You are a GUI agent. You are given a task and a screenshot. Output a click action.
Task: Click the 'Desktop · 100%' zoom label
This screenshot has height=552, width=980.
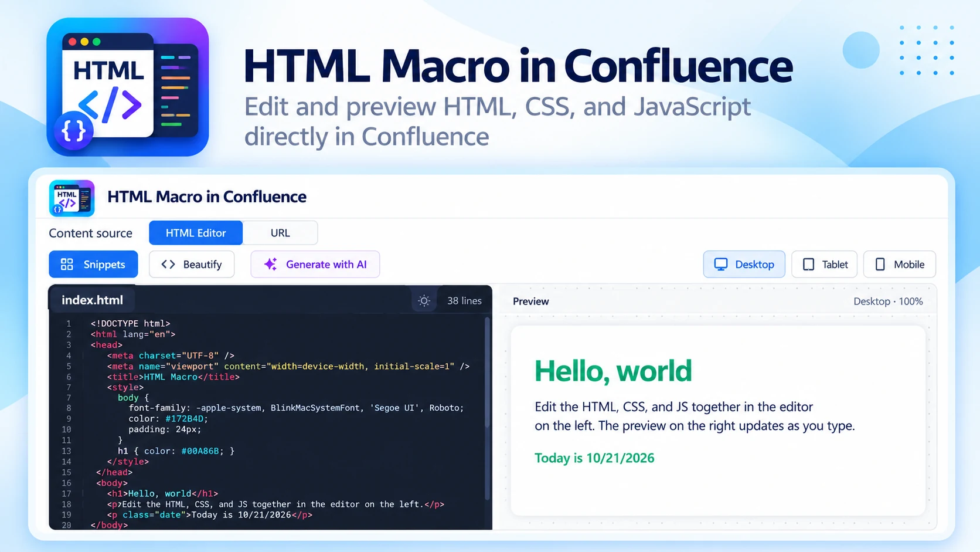point(888,302)
